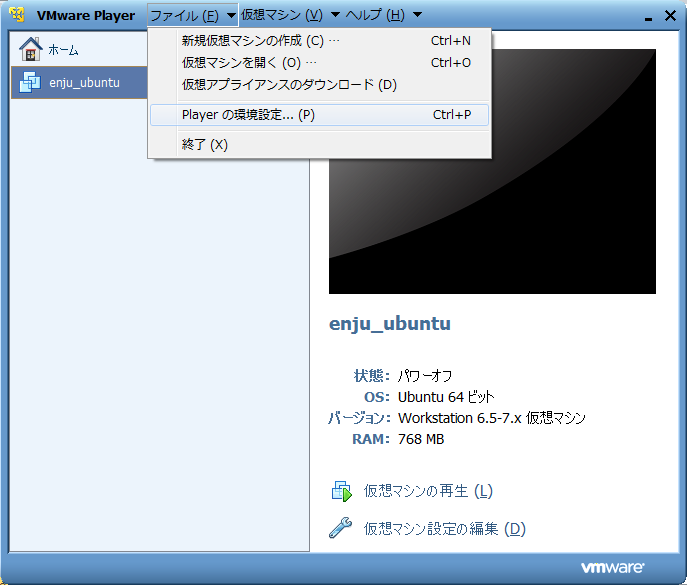Choose 終了 (X) to exit
687x585 pixels.
pos(319,145)
